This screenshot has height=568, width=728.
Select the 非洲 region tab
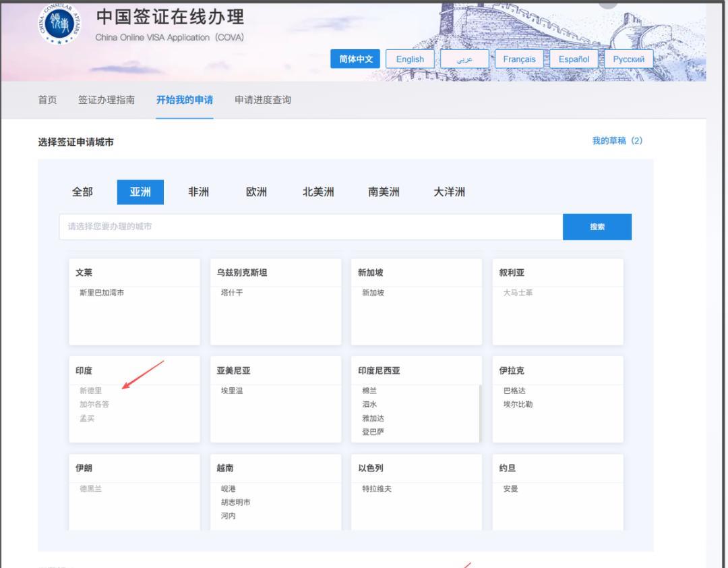click(198, 192)
